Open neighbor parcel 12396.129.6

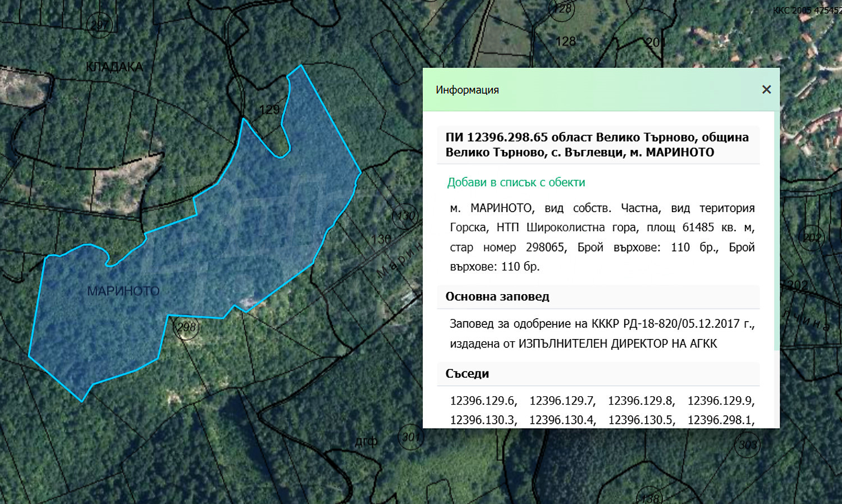(483, 401)
